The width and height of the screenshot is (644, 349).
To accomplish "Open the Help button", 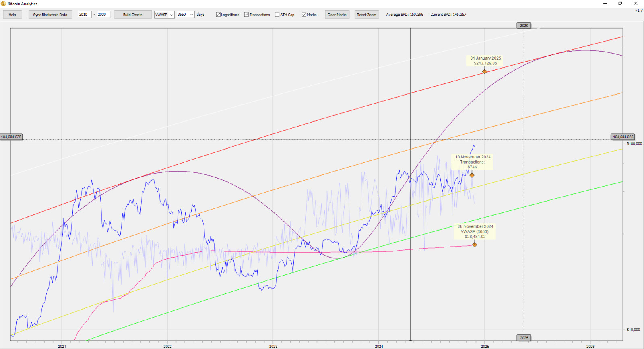I will click(x=12, y=15).
